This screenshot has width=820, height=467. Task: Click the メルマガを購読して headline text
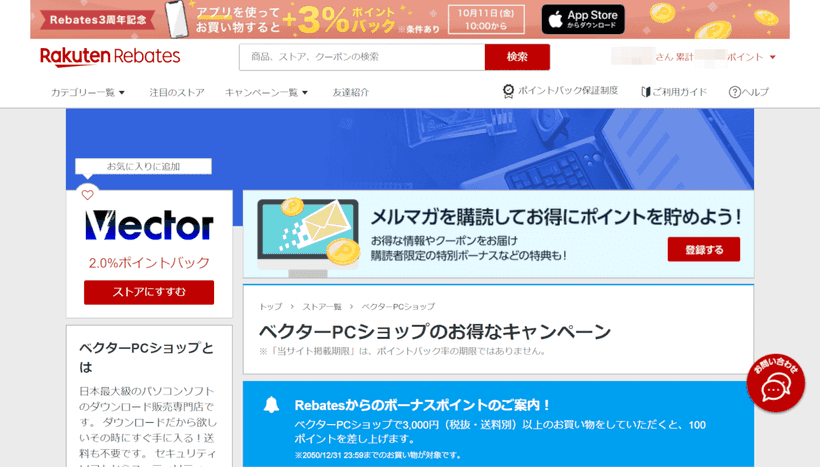click(x=556, y=217)
